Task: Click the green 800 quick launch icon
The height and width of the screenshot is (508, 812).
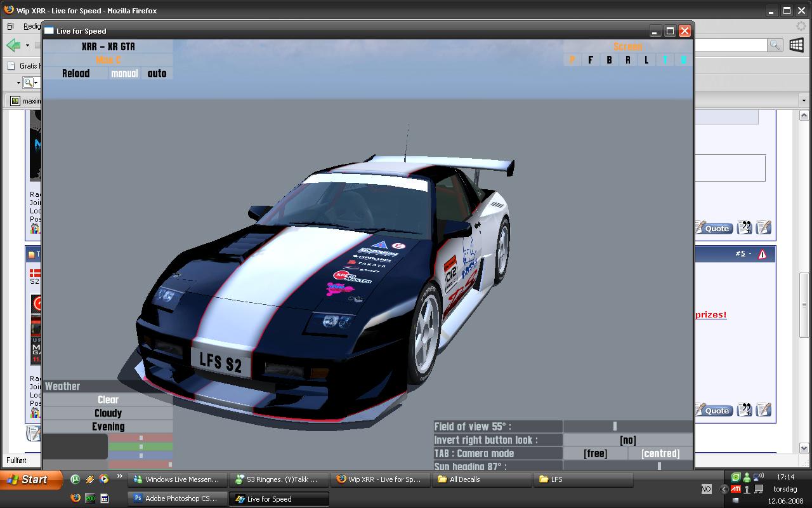Action: 89,498
